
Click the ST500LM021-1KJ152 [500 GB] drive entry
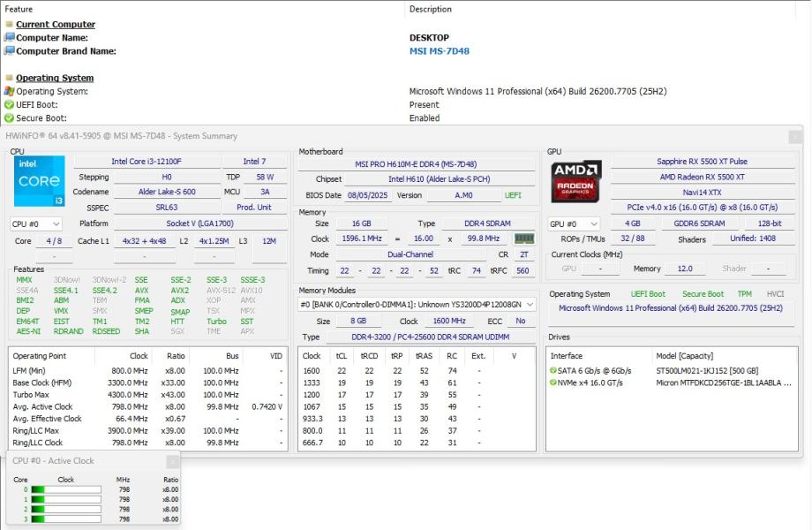pyautogui.click(x=707, y=370)
